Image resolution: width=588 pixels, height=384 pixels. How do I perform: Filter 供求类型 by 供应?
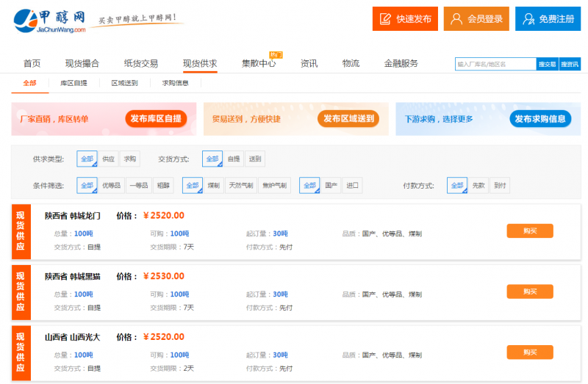tap(108, 159)
